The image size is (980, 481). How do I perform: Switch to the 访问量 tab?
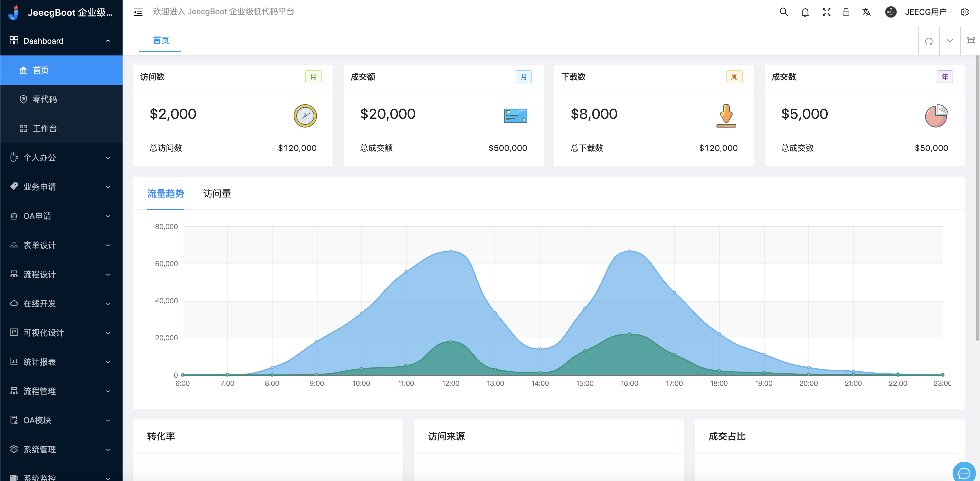click(217, 194)
